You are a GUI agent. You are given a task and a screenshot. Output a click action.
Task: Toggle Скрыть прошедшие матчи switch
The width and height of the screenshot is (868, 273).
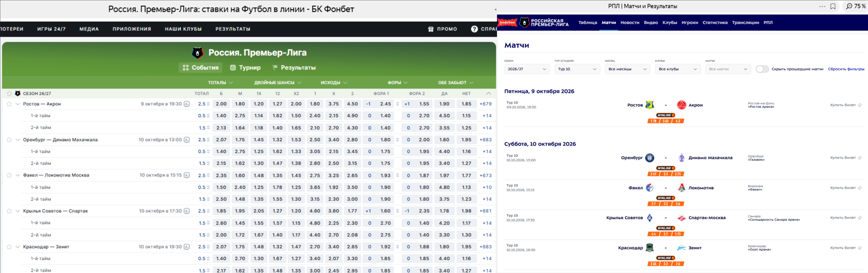pyautogui.click(x=762, y=69)
